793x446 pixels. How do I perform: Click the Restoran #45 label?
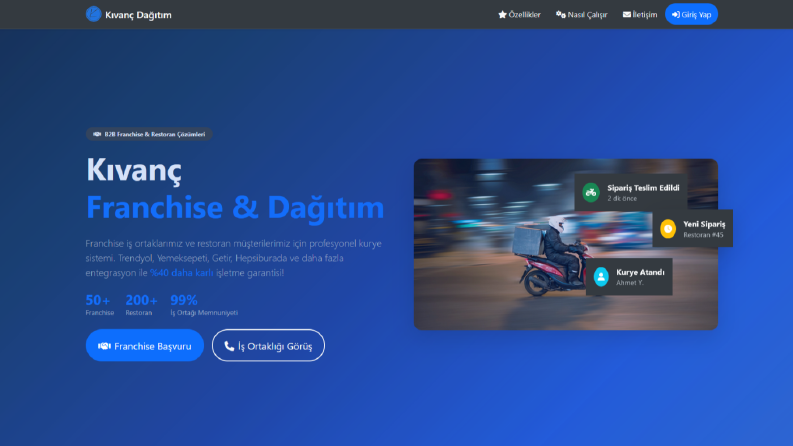click(x=703, y=235)
